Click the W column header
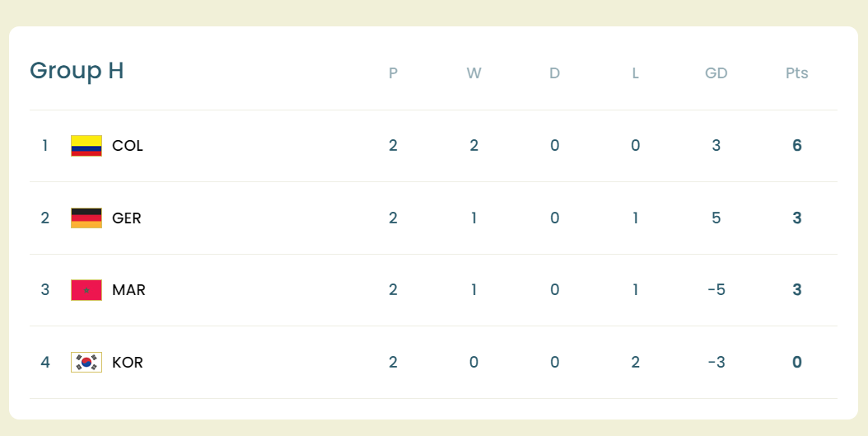 (x=474, y=73)
